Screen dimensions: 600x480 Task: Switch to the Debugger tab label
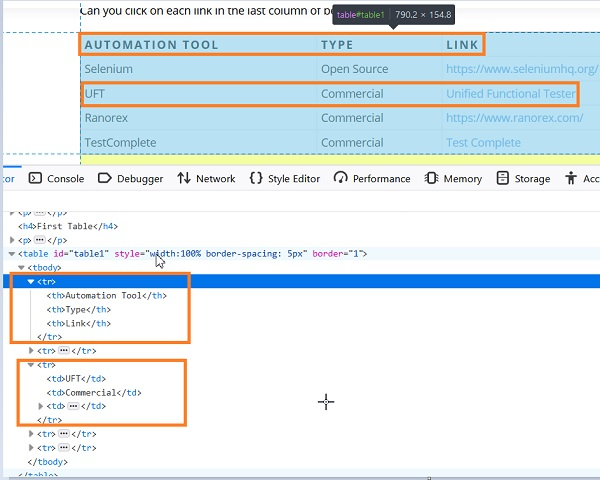[140, 179]
